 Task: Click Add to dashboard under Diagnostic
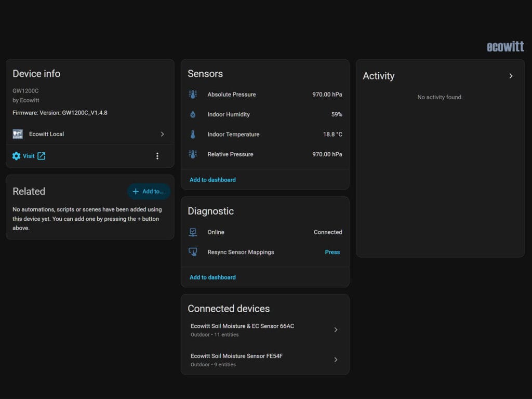(212, 277)
